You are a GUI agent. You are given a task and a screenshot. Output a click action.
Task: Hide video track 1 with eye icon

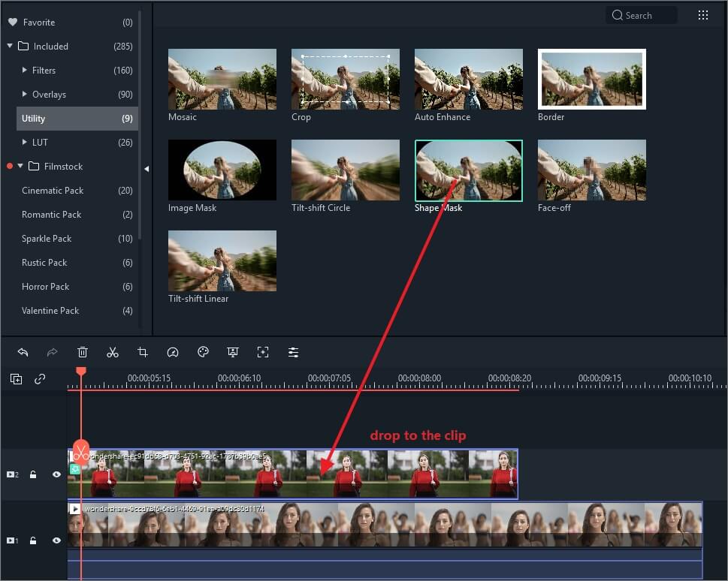(56, 540)
